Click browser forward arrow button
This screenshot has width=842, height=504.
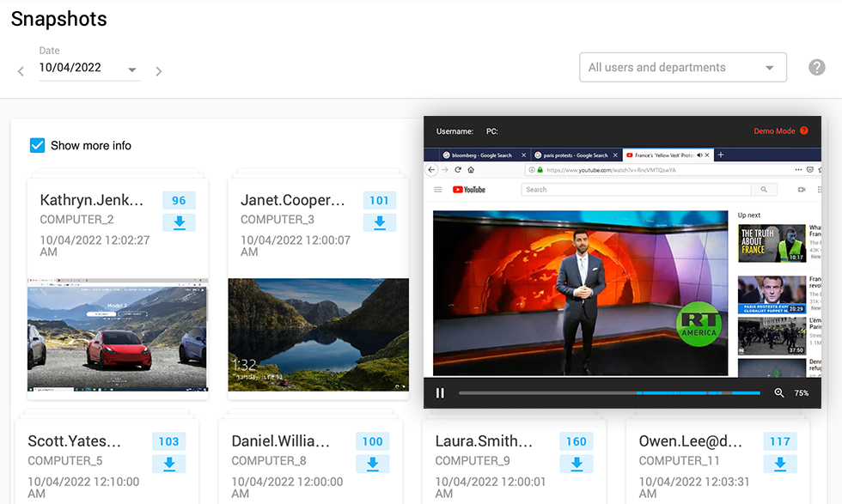(x=445, y=170)
